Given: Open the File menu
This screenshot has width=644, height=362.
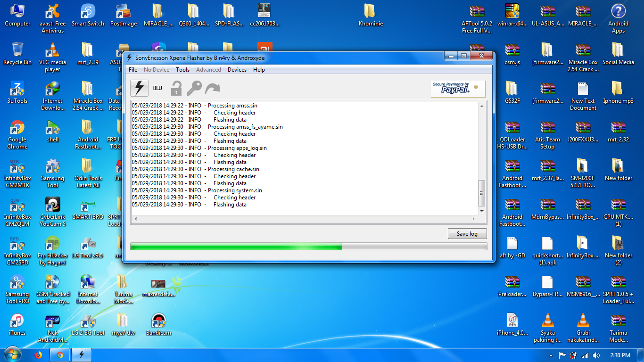Looking at the screenshot, I should (133, 70).
